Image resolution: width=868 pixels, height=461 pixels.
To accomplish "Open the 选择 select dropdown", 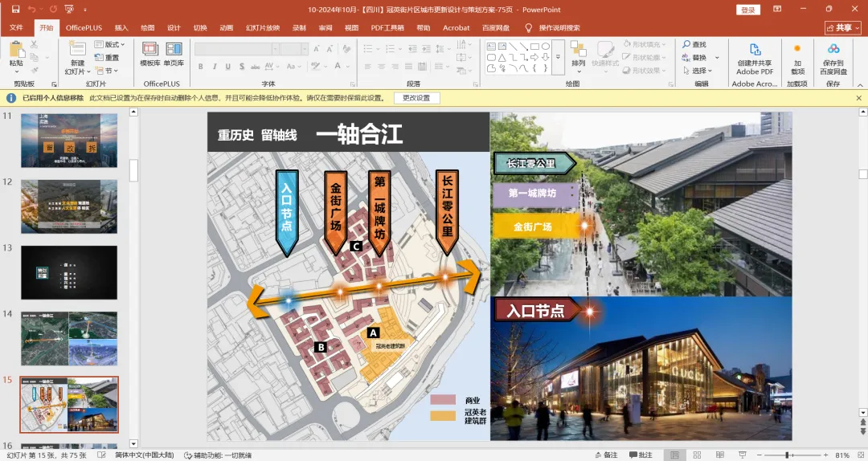I will [x=698, y=71].
